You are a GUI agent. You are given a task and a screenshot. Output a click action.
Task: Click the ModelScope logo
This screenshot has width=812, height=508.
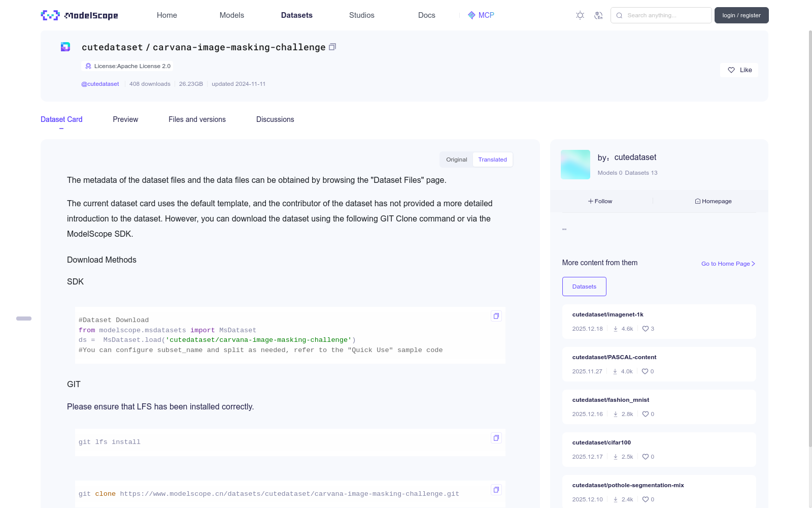tap(80, 15)
